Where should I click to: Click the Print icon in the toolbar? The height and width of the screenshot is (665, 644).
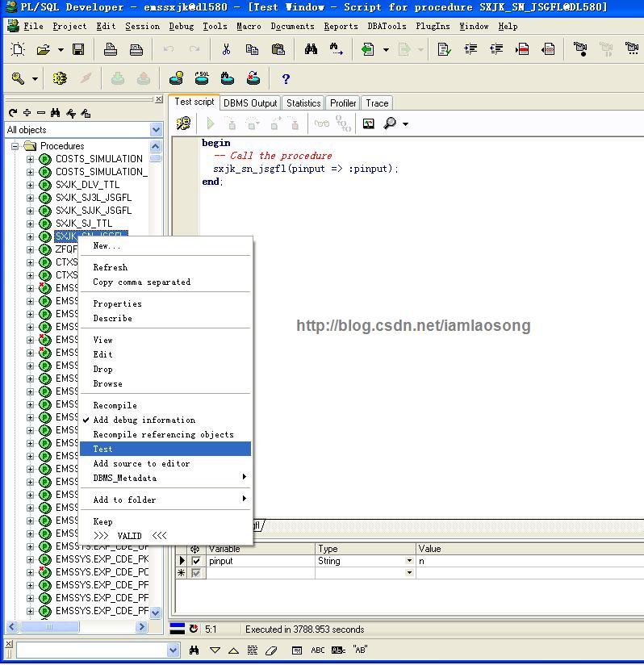(111, 49)
